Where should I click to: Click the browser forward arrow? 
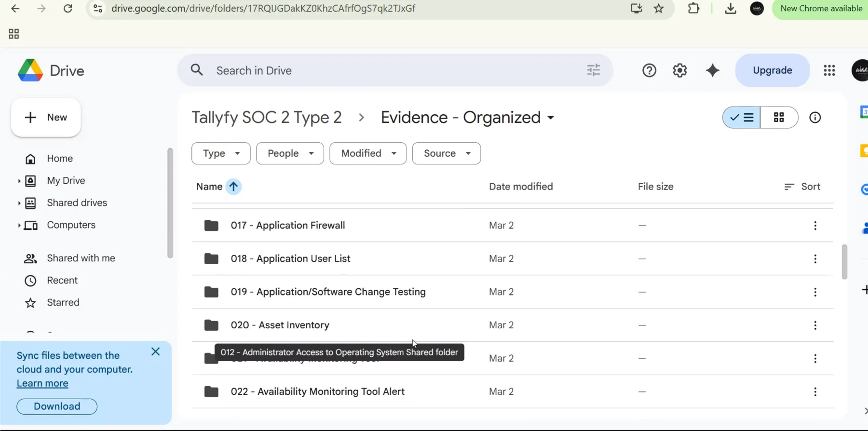(x=41, y=8)
